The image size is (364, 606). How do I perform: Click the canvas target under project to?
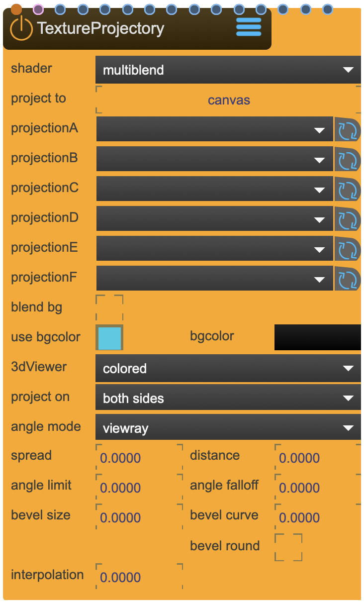tap(228, 100)
